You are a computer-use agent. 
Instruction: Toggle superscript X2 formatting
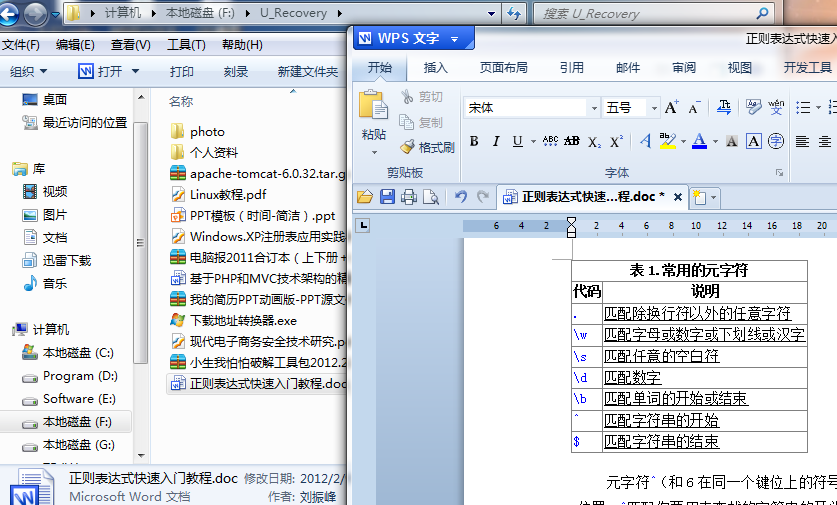click(616, 141)
